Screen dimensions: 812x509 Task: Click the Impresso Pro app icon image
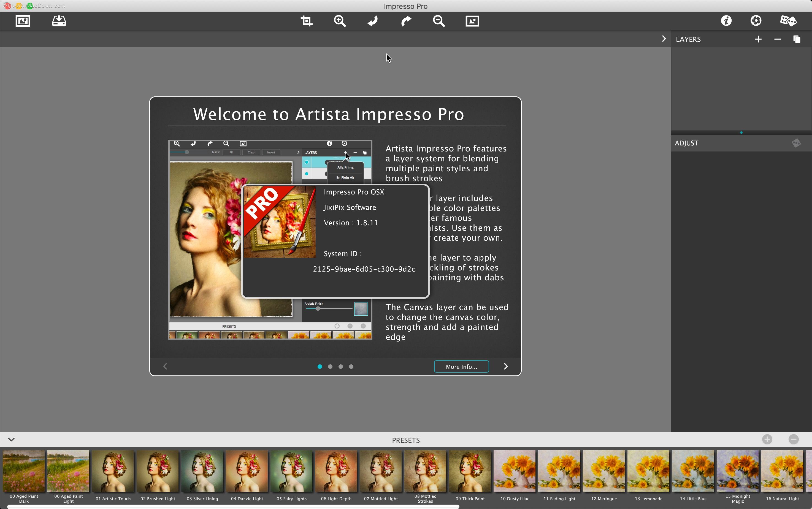point(280,222)
